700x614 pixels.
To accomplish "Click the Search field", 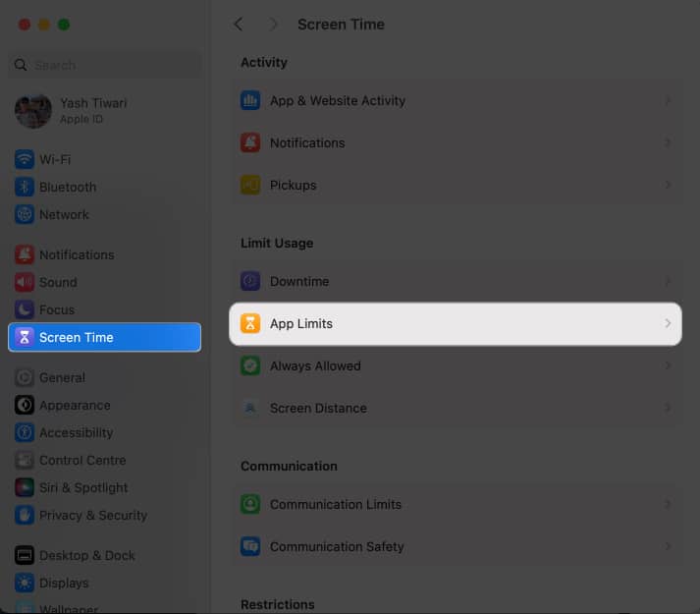I will [x=104, y=65].
